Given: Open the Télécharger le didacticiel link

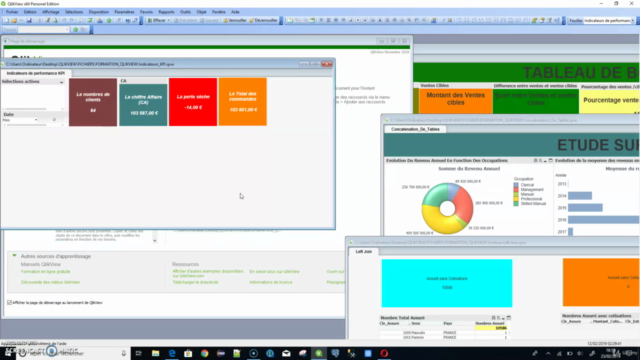Looking at the screenshot, I should [195, 282].
